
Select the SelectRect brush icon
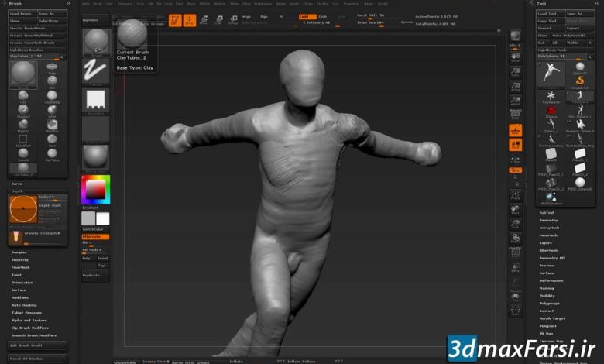(23, 139)
